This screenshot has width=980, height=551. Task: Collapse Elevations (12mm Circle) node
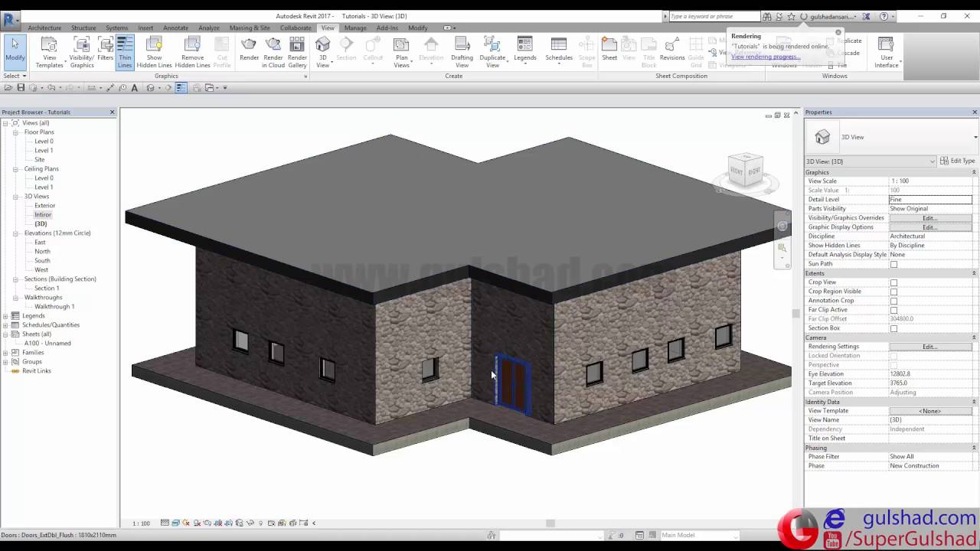pyautogui.click(x=15, y=233)
